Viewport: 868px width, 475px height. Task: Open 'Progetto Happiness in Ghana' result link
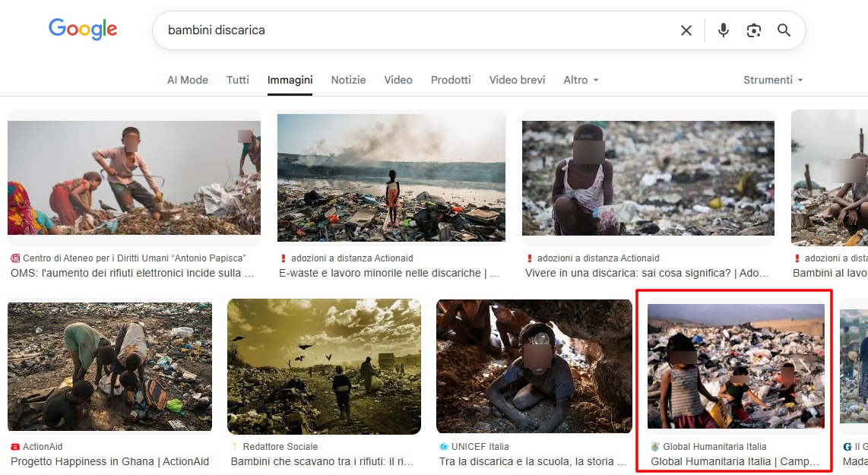point(109,461)
